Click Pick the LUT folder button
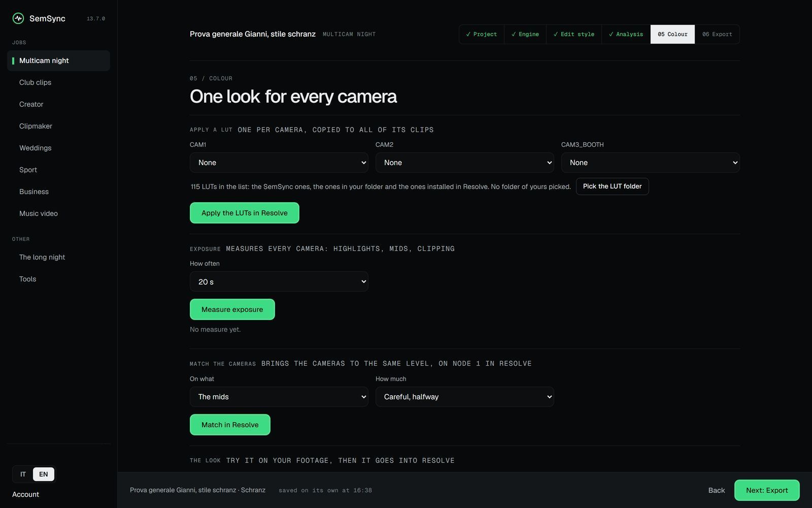Image resolution: width=812 pixels, height=508 pixels. click(x=612, y=186)
